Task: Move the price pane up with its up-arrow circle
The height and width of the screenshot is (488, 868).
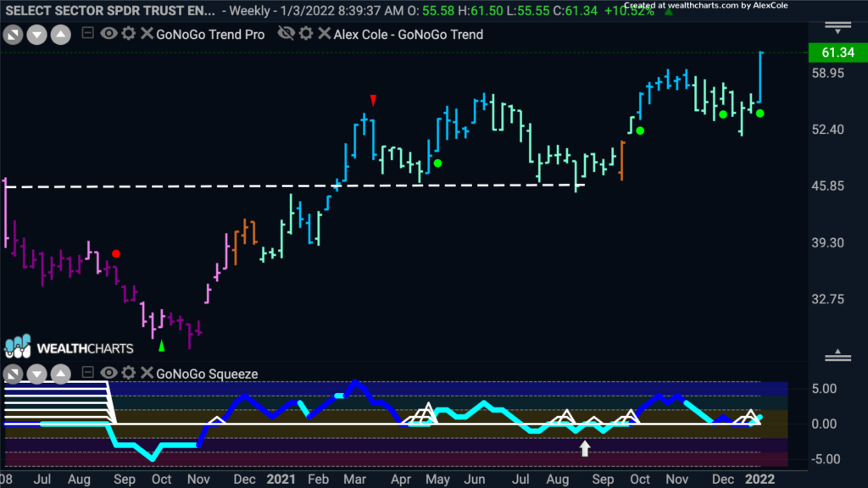Action: point(61,35)
